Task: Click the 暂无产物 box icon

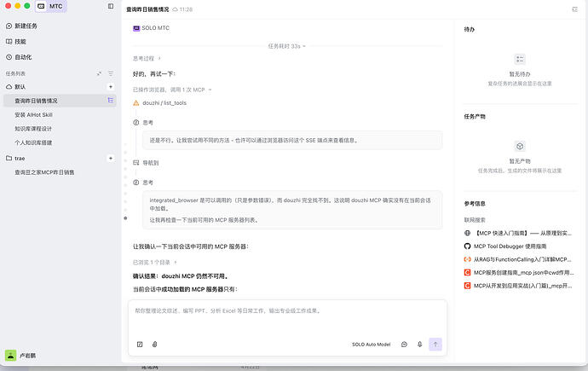Action: (520, 147)
